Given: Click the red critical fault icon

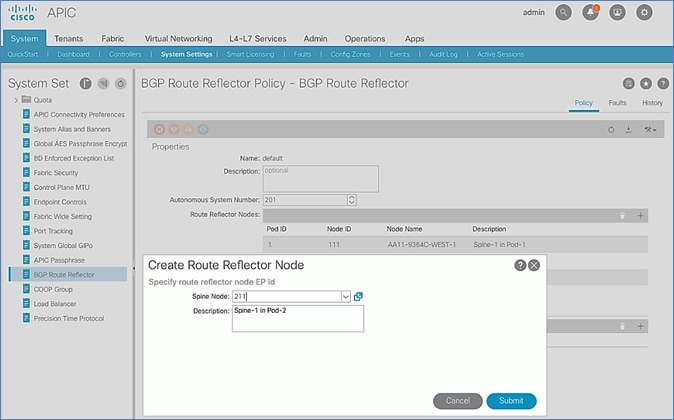Looking at the screenshot, I should pyautogui.click(x=159, y=129).
